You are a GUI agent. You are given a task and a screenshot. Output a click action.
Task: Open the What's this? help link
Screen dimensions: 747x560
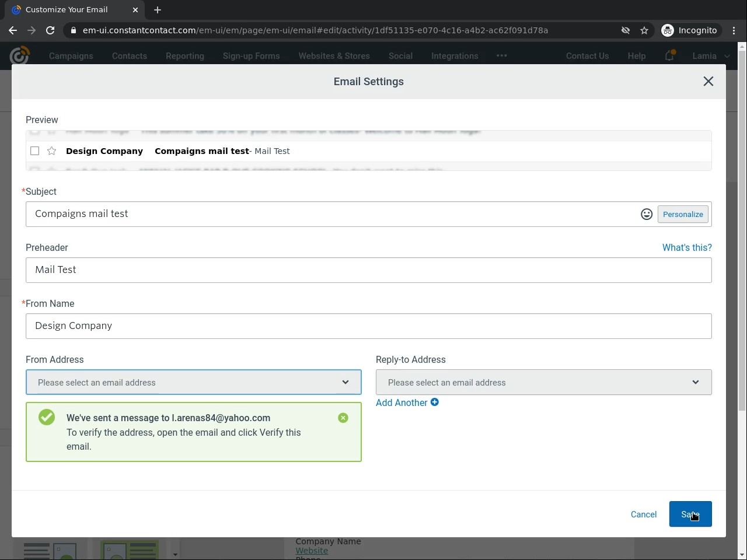click(687, 247)
